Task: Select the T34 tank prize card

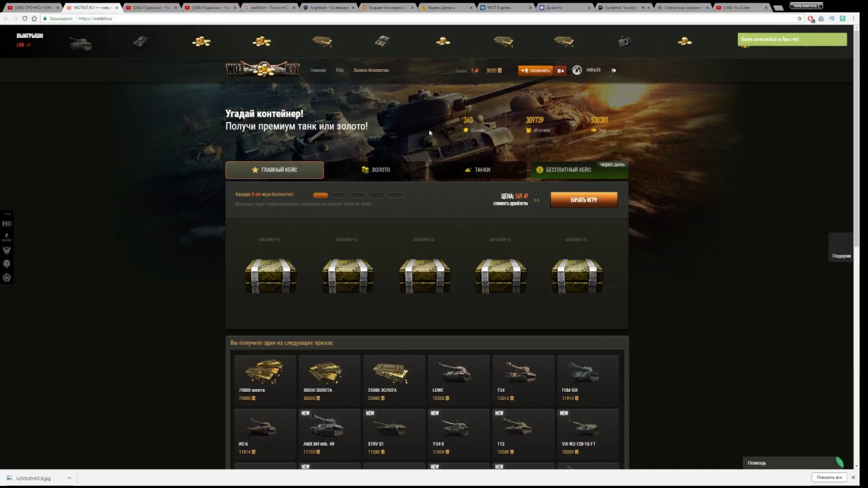Action: tap(523, 380)
